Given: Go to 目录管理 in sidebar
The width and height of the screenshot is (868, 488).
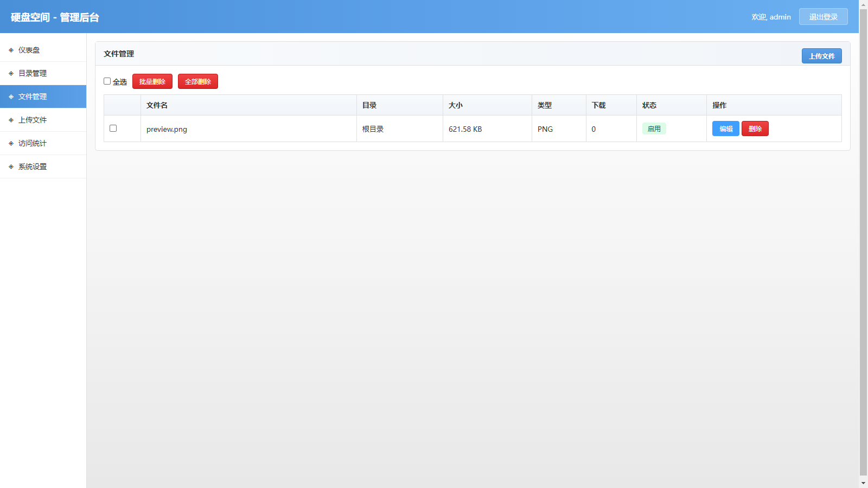Looking at the screenshot, I should tap(33, 73).
